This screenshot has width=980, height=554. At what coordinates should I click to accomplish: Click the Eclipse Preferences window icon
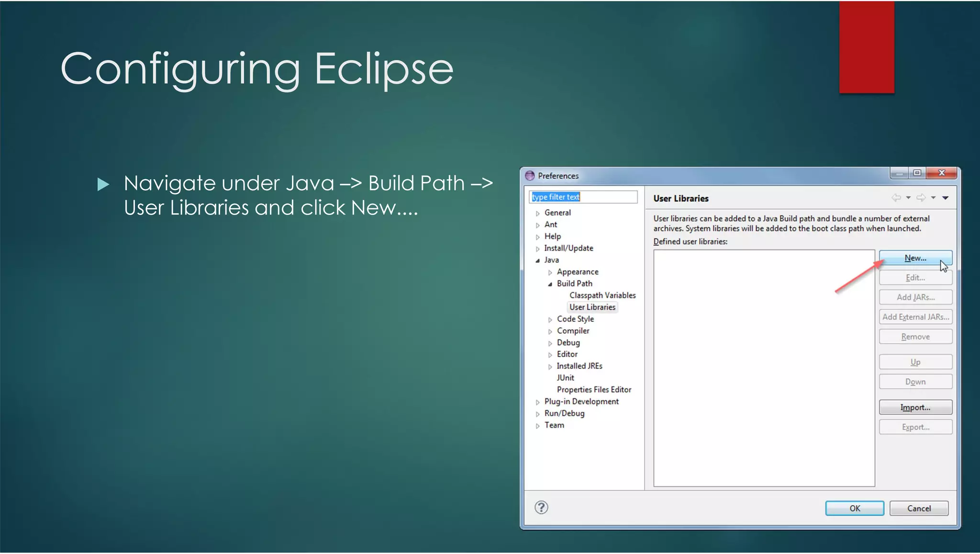pyautogui.click(x=530, y=176)
